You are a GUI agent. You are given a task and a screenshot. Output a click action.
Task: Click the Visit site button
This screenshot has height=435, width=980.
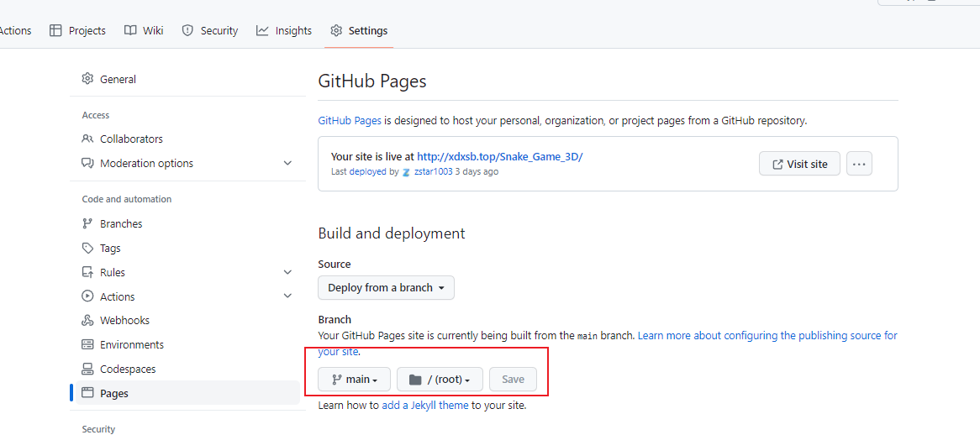tap(799, 164)
